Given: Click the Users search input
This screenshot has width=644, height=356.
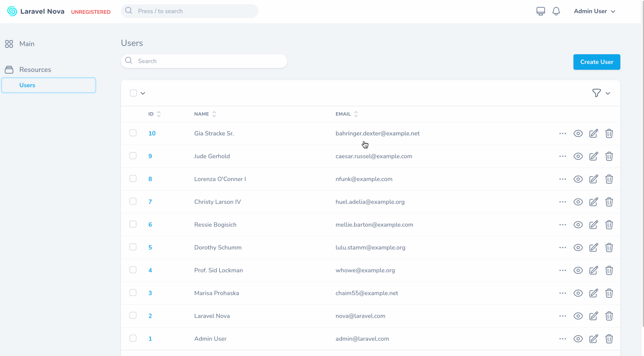Looking at the screenshot, I should (x=204, y=61).
